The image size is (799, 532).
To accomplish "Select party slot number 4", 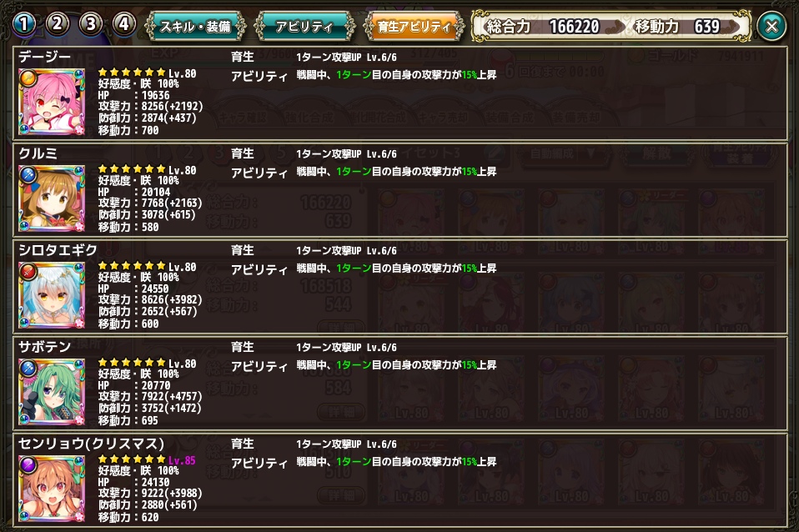I will [x=123, y=23].
